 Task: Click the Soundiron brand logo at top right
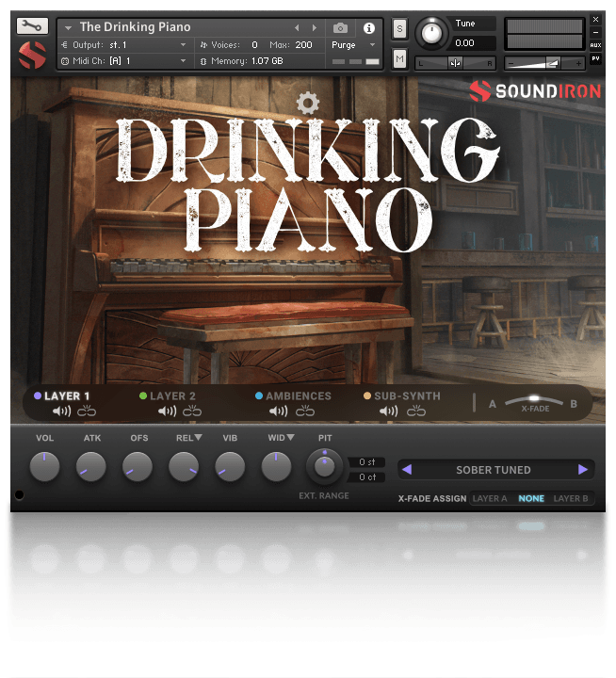tap(536, 91)
